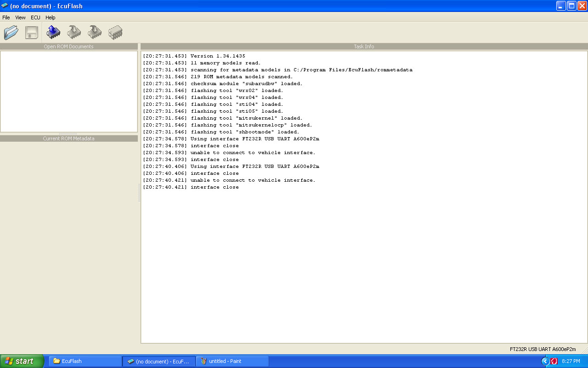Click 'Using interface' line at 20:27:40.406
This screenshot has height=368, width=588.
click(231, 167)
